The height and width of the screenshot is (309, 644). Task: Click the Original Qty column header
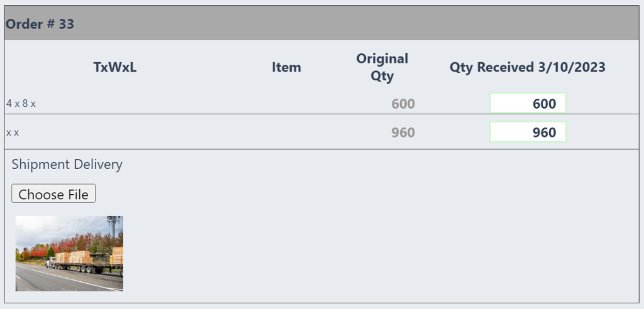(x=382, y=67)
